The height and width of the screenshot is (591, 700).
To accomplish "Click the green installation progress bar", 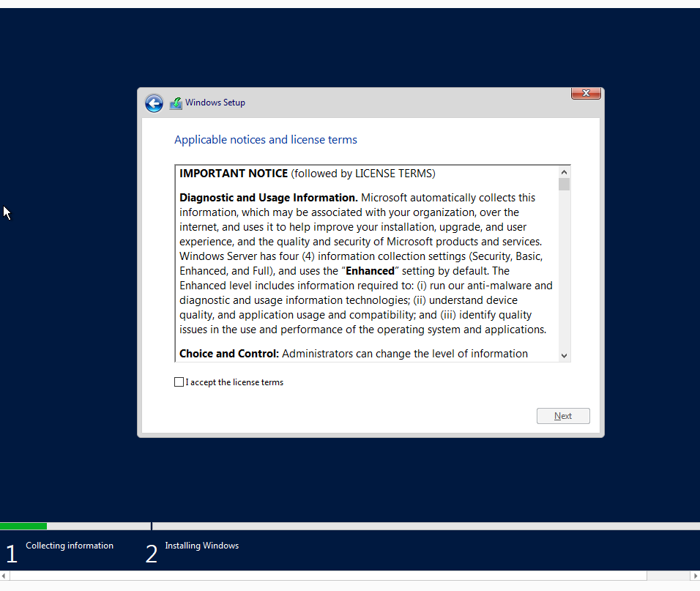I will (x=23, y=527).
